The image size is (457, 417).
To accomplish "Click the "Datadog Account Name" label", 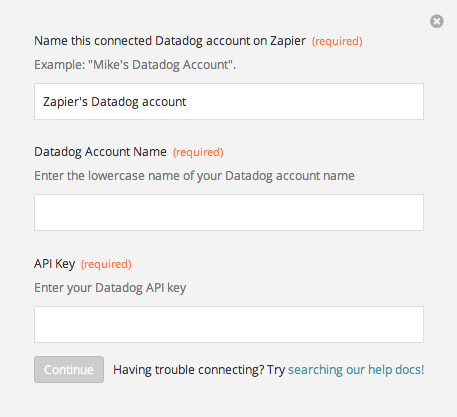I will 100,152.
